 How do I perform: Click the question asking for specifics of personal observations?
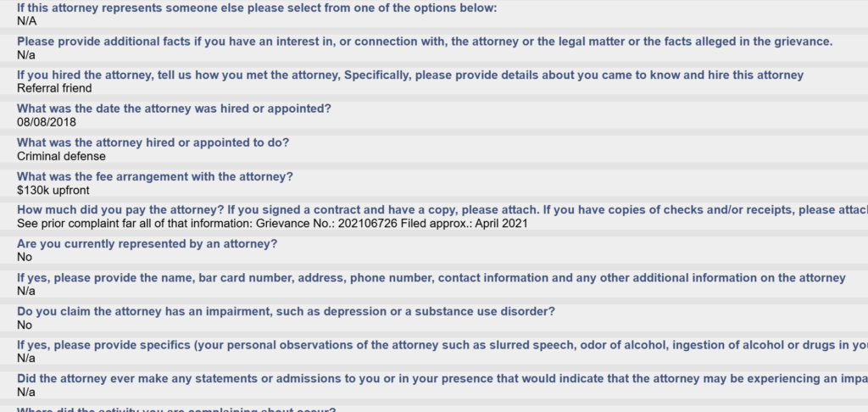click(x=441, y=345)
